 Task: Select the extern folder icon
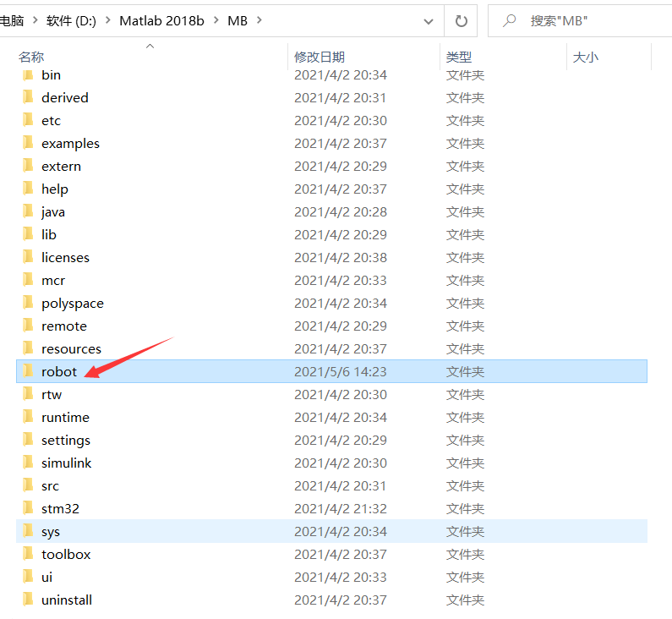tap(28, 166)
